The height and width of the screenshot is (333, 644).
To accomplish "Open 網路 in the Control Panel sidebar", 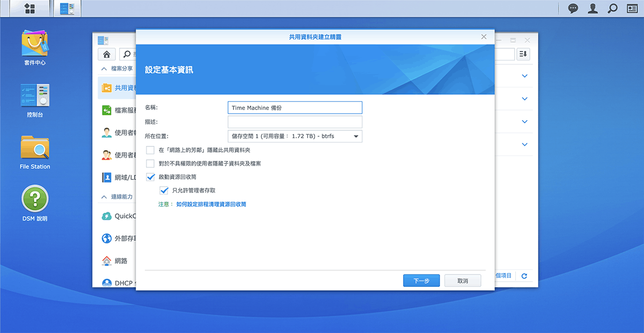I will (117, 261).
